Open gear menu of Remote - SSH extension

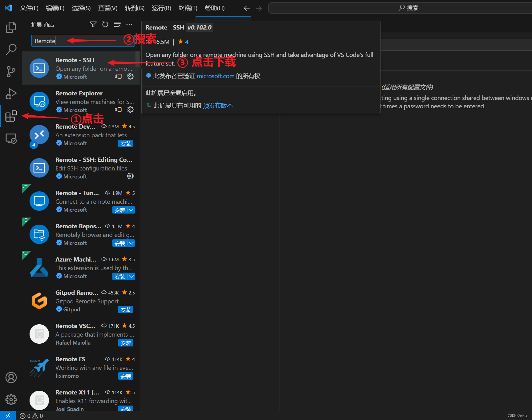130,77
